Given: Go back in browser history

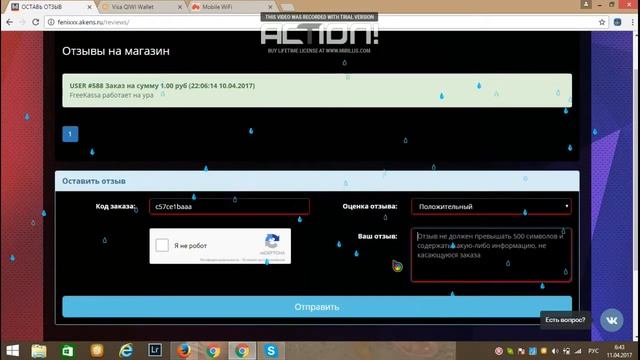Looking at the screenshot, I should click(x=9, y=22).
